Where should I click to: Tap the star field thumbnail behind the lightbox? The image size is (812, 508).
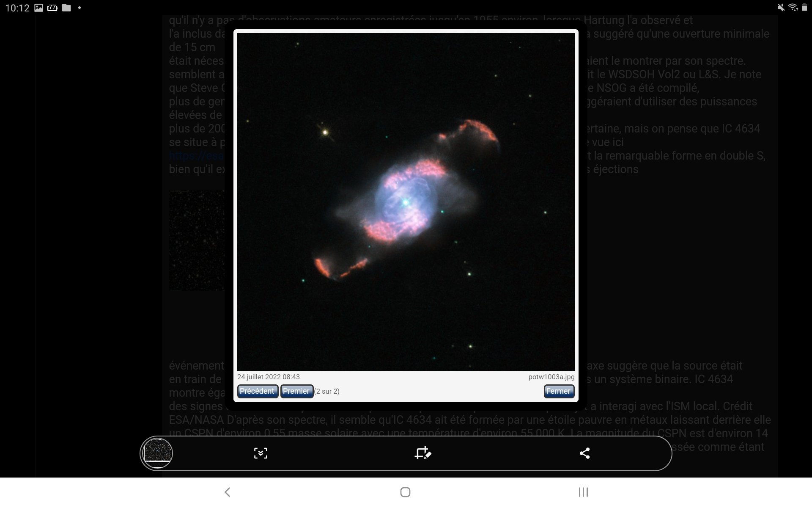pos(197,240)
